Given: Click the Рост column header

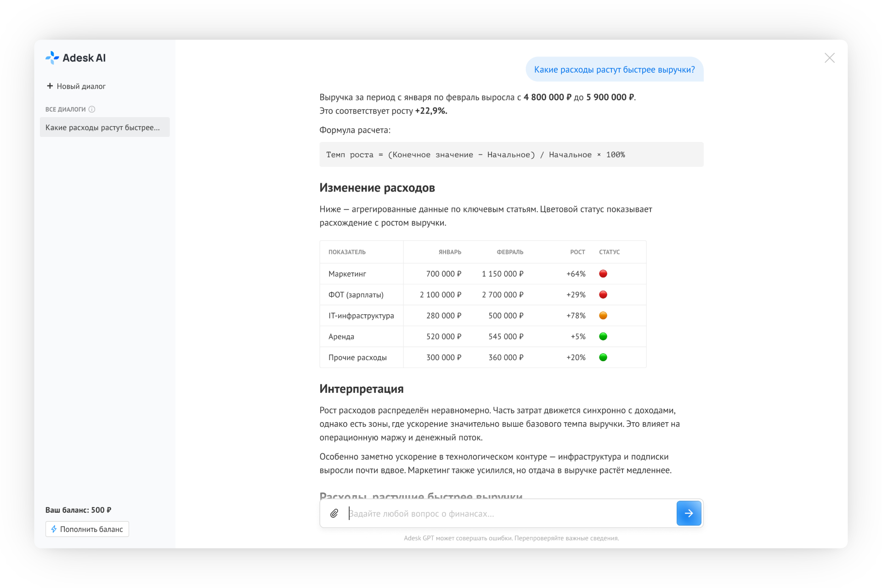Looking at the screenshot, I should coord(577,252).
